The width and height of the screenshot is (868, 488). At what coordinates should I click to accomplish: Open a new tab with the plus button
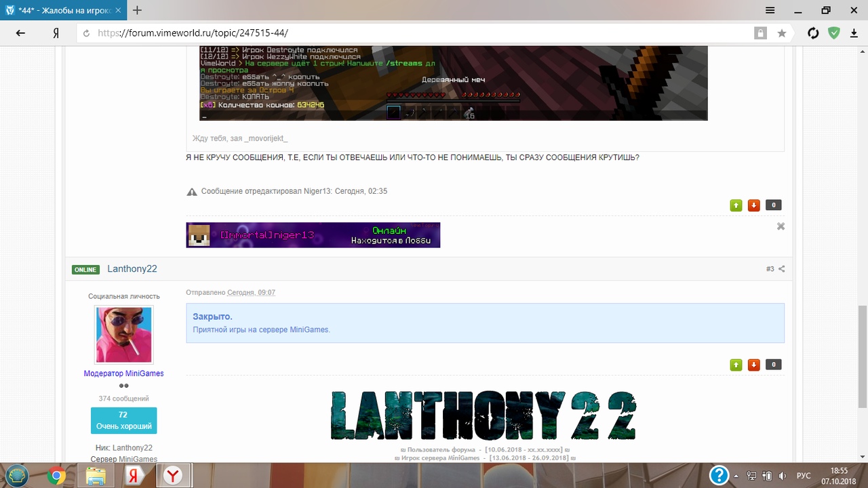(137, 10)
